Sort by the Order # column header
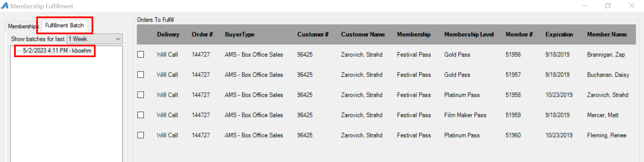Image resolution: width=644 pixels, height=162 pixels. point(202,34)
